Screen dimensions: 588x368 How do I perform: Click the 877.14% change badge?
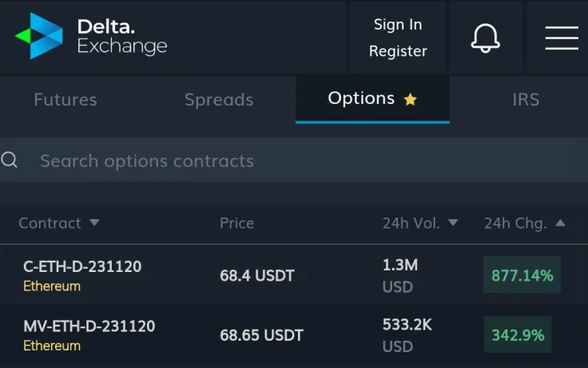(x=522, y=276)
